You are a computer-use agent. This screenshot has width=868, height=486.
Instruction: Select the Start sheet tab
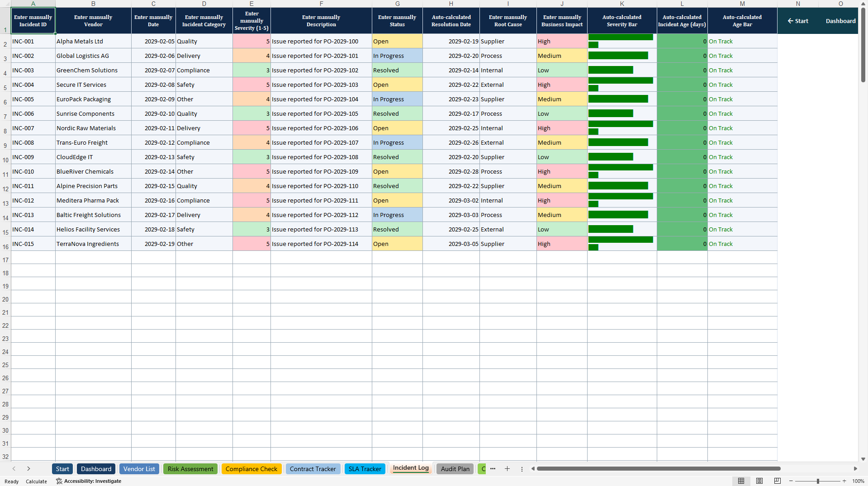(x=62, y=469)
